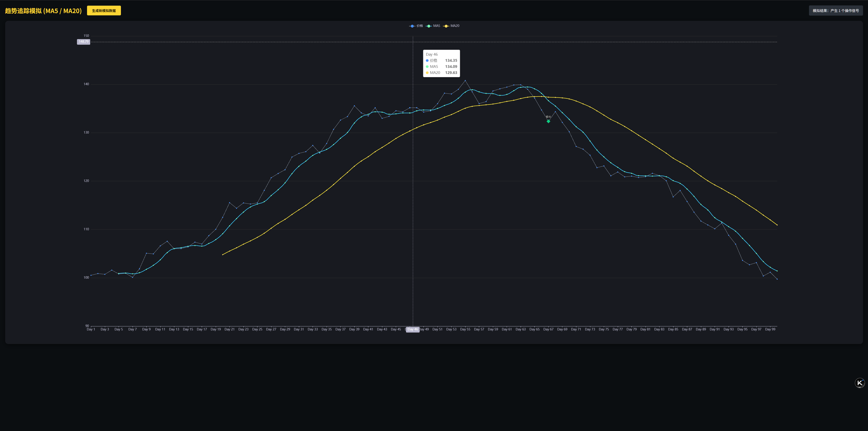Click the 148.79 y-axis pointer label
868x431 pixels.
click(x=84, y=42)
